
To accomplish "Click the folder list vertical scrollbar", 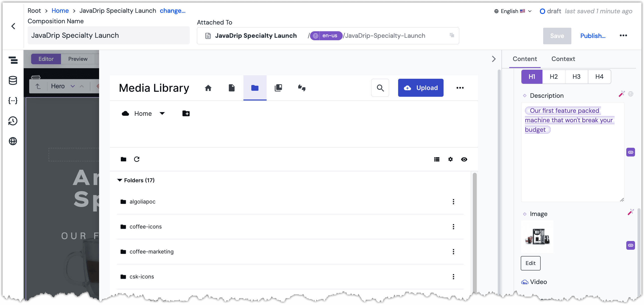I will pos(475,233).
